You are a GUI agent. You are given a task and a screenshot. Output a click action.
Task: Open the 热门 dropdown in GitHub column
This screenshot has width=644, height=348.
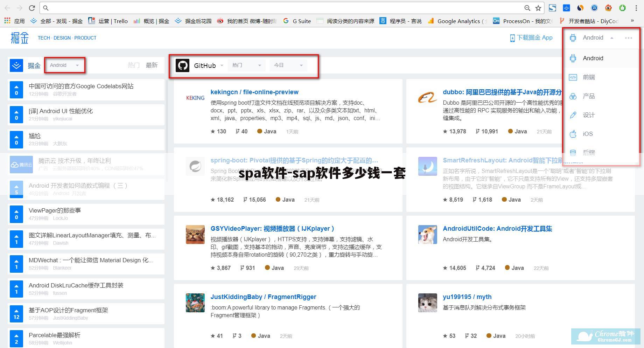tap(247, 65)
